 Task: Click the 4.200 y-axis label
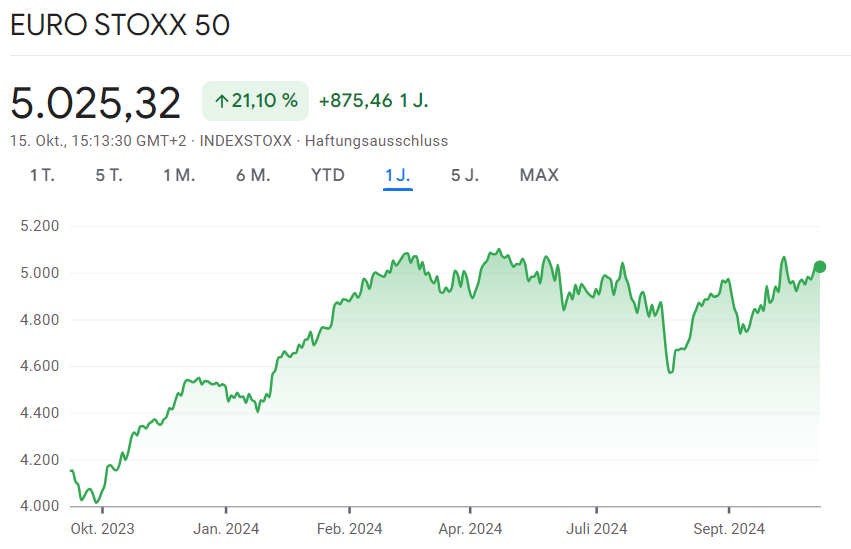pyautogui.click(x=40, y=459)
